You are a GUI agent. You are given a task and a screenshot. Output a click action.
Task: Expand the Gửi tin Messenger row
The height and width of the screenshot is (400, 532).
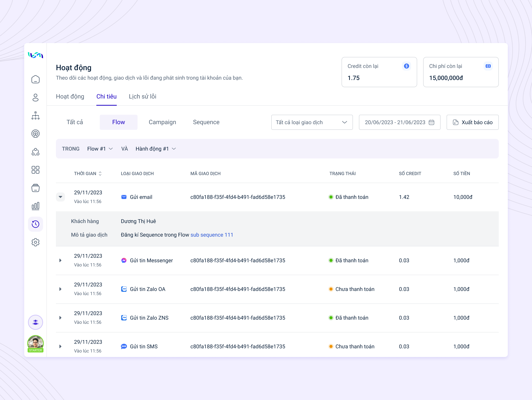pyautogui.click(x=60, y=260)
